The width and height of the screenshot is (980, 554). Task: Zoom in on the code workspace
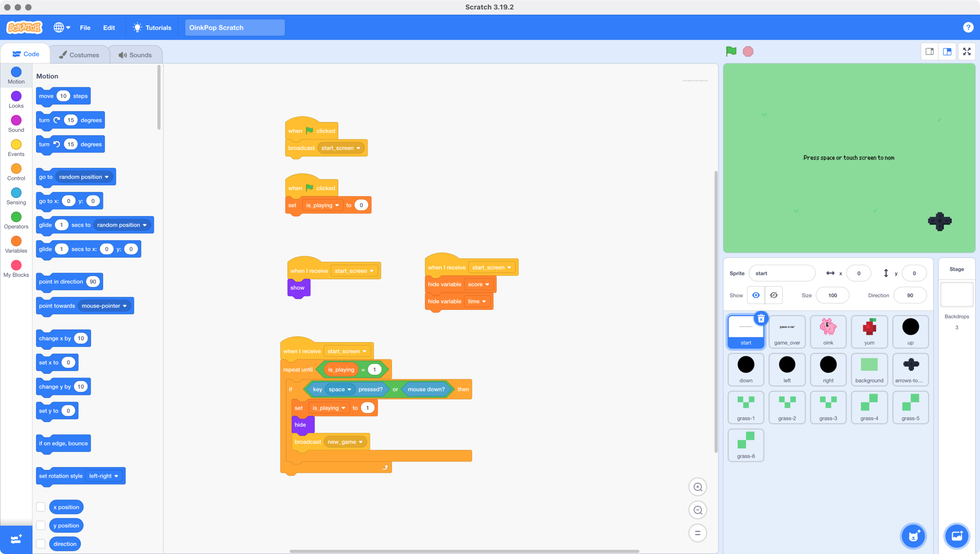[x=697, y=487]
